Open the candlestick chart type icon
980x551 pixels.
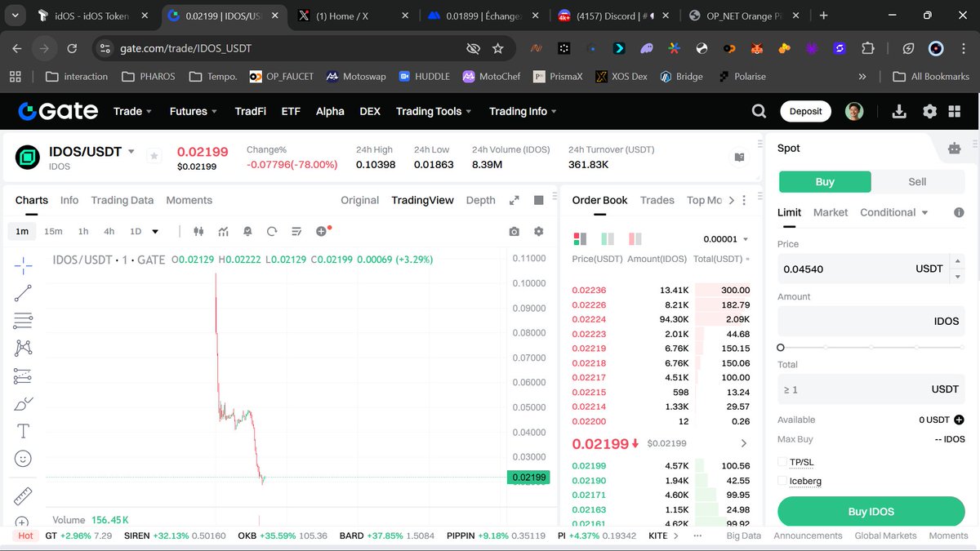point(198,232)
